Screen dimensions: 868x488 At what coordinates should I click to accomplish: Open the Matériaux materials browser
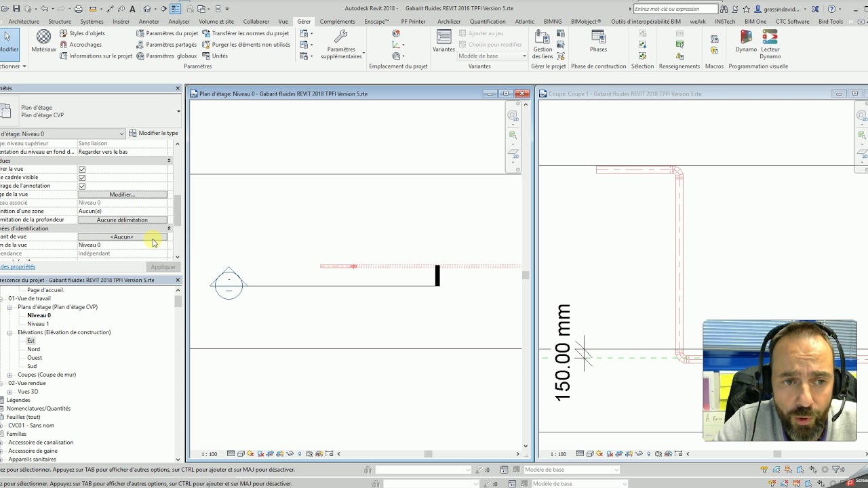point(43,40)
